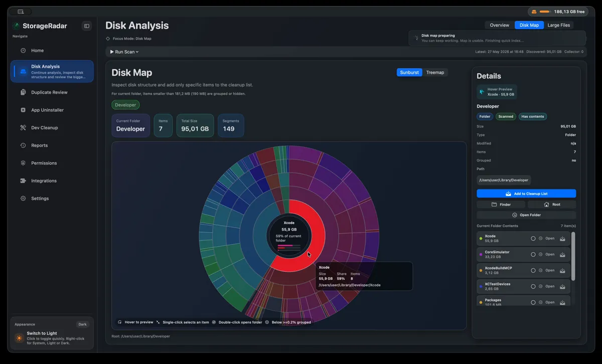Select the XcodeBuildMCP row radio circle
Screen dimensions: 602x364
(x=533, y=270)
